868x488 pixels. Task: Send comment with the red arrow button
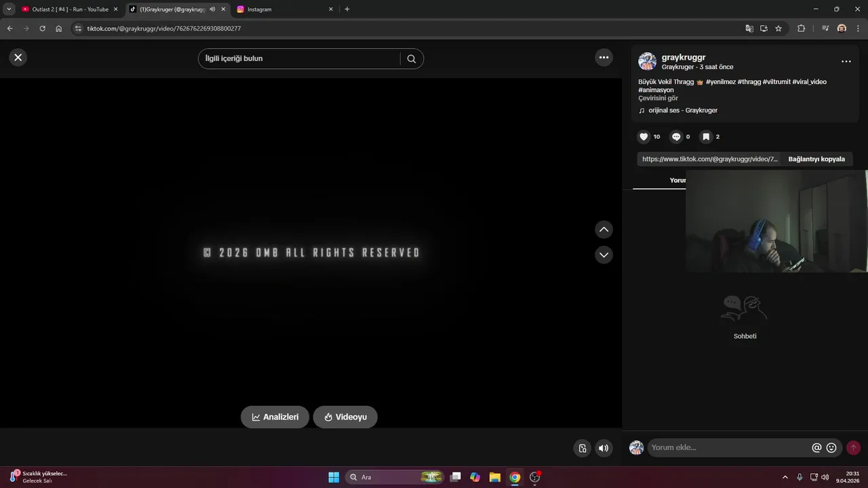coord(853,447)
